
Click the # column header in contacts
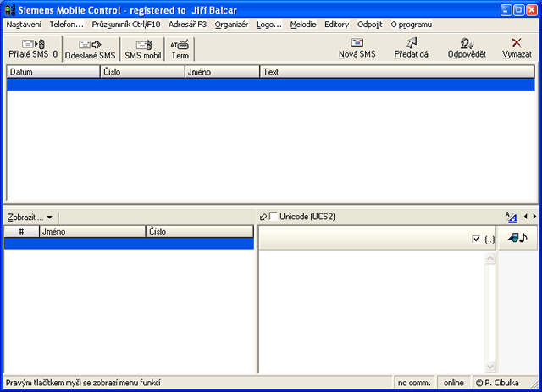pos(21,232)
